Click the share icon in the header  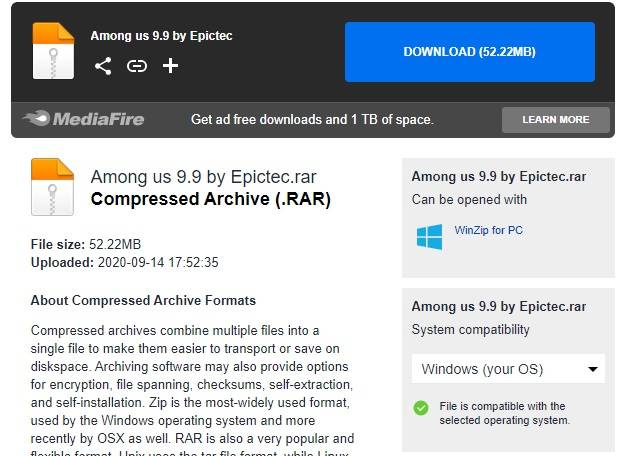[103, 66]
